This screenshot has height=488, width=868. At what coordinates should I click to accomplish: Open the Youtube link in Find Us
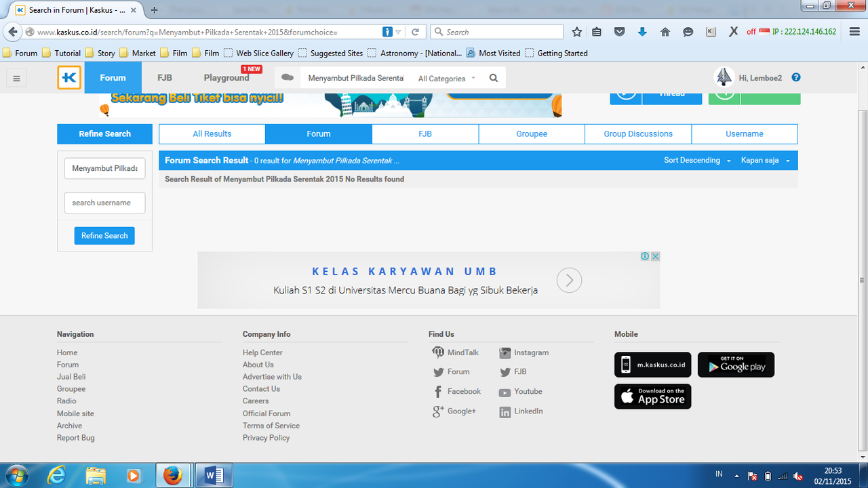coord(521,392)
